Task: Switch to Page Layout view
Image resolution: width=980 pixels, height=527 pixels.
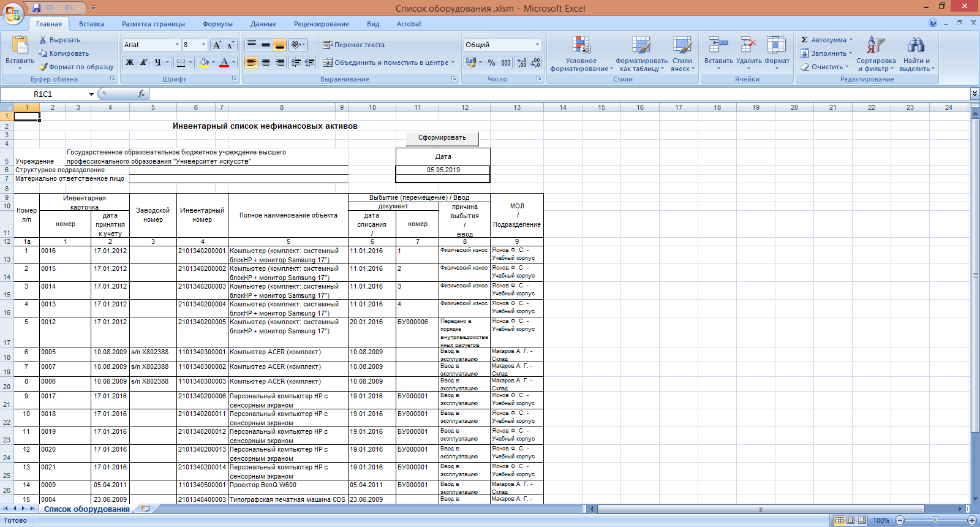Action: [850, 520]
